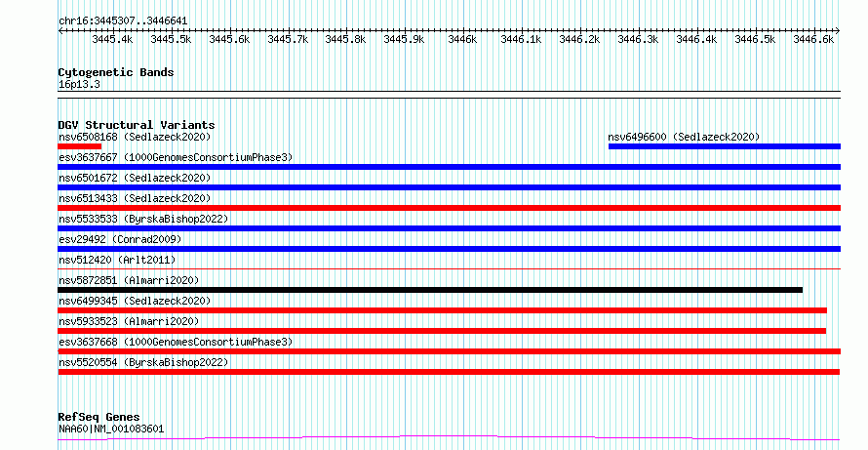Click the 16p13.3 band label
Screen dimensions: 868x450
click(79, 85)
